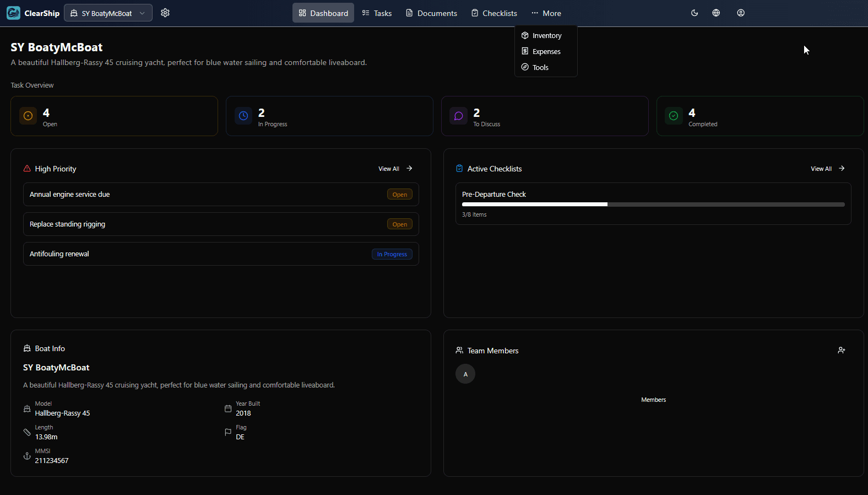Click the Pre-Departure Check progress bar
This screenshot has height=495, width=868.
click(x=653, y=204)
